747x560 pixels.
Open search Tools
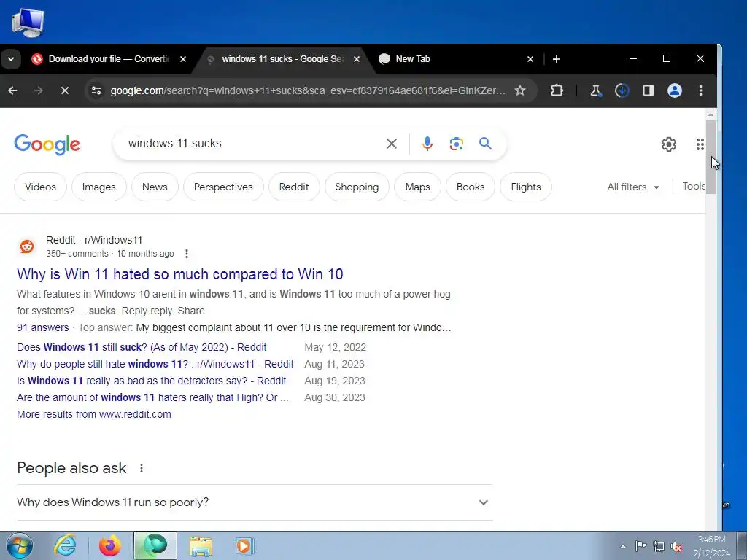(x=694, y=186)
